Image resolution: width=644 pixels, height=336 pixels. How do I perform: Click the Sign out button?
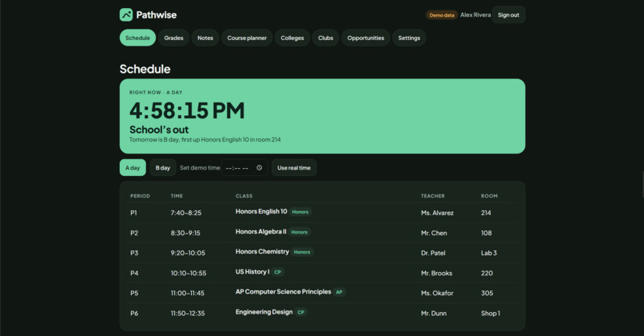pyautogui.click(x=508, y=15)
